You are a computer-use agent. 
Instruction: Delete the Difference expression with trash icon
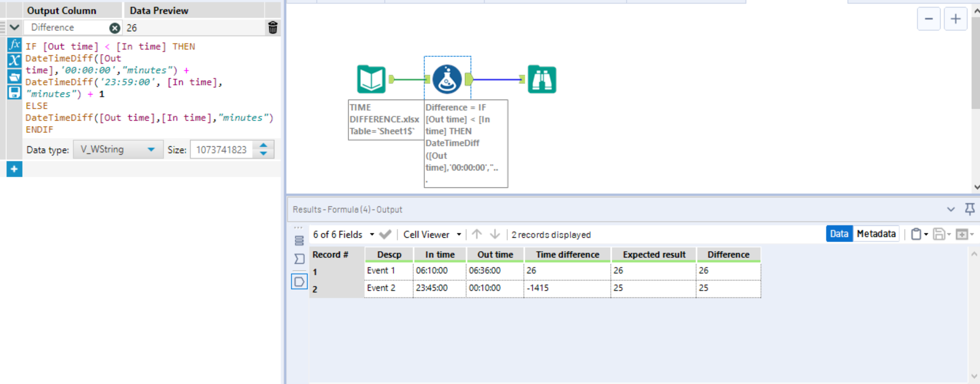(272, 28)
